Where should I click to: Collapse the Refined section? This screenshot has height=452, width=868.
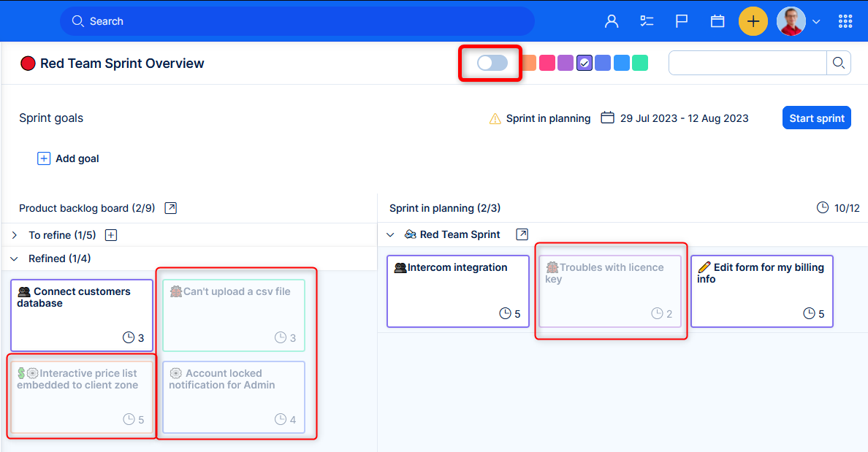[x=15, y=258]
